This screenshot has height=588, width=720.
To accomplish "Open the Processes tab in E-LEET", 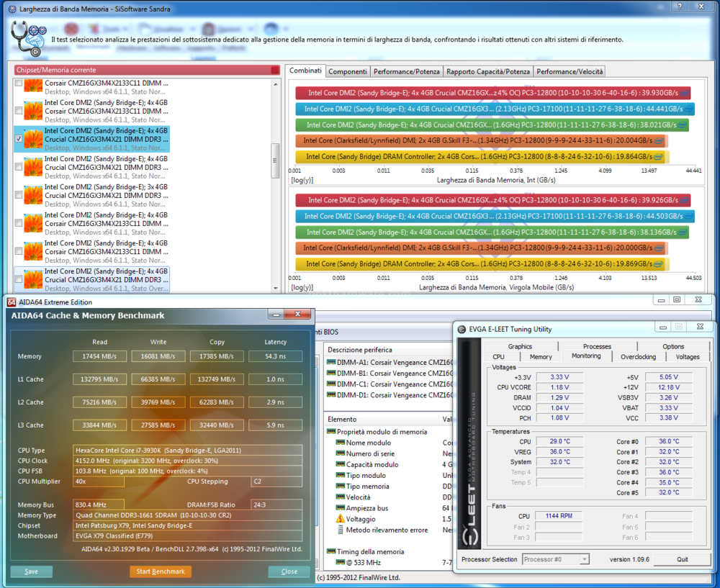I will (x=597, y=347).
